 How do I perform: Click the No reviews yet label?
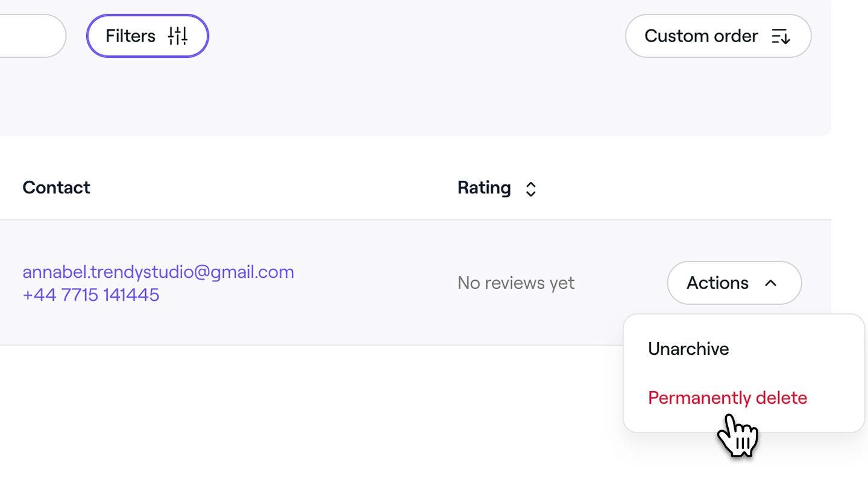coord(516,283)
